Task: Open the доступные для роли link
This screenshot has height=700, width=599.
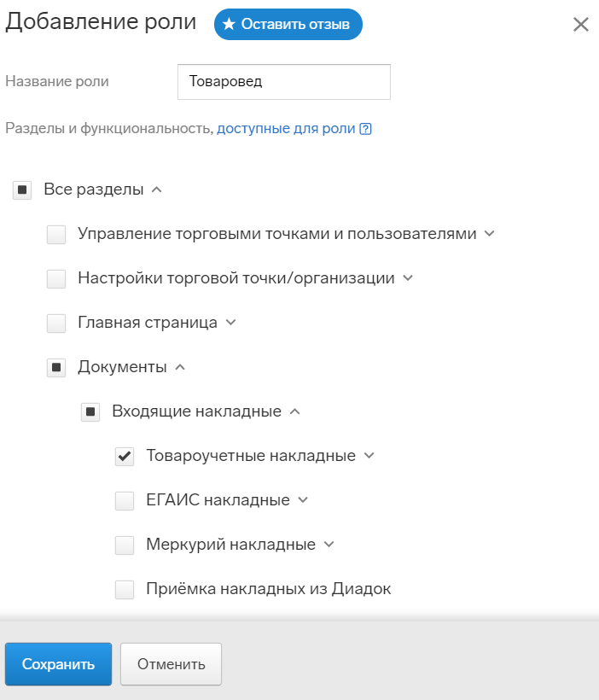Action: (x=286, y=129)
